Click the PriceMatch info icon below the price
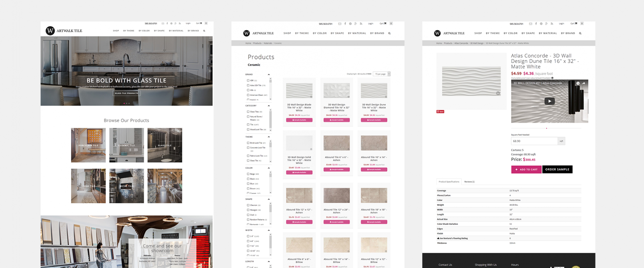Image resolution: width=644 pixels, height=268 pixels. tap(552, 78)
